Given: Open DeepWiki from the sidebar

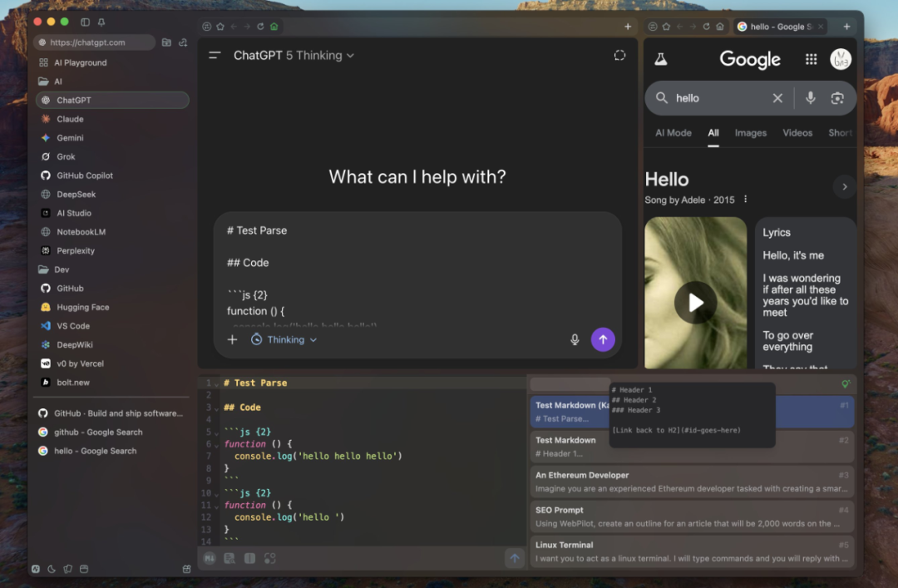Looking at the screenshot, I should pos(112,344).
